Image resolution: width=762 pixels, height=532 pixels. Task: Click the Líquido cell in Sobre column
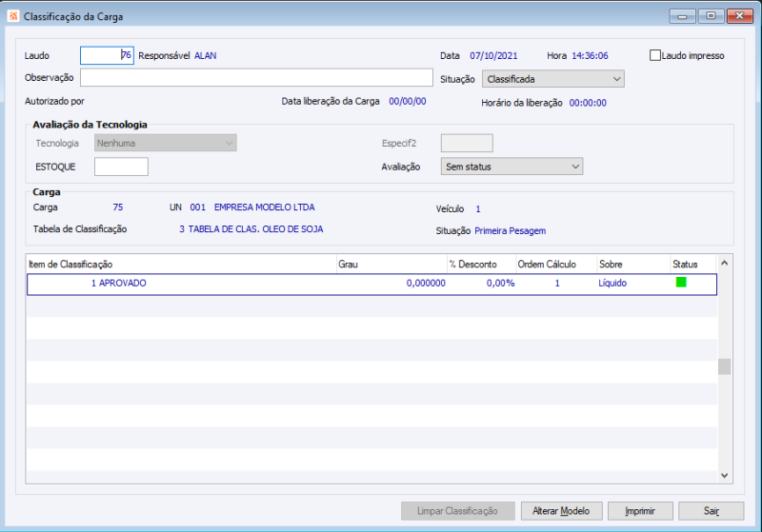(x=612, y=283)
